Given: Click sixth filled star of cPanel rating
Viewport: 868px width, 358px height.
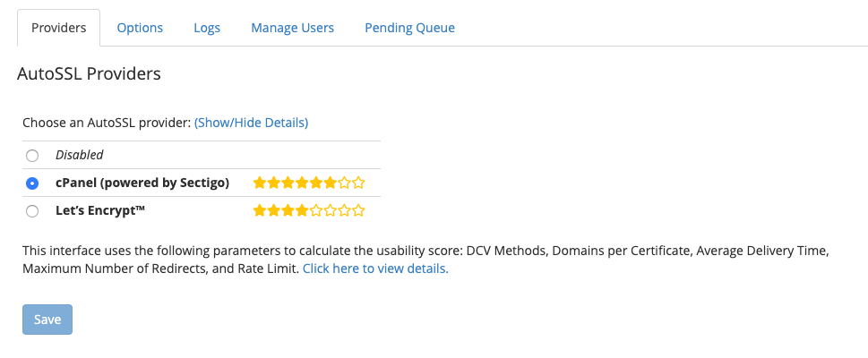Looking at the screenshot, I should [x=330, y=183].
